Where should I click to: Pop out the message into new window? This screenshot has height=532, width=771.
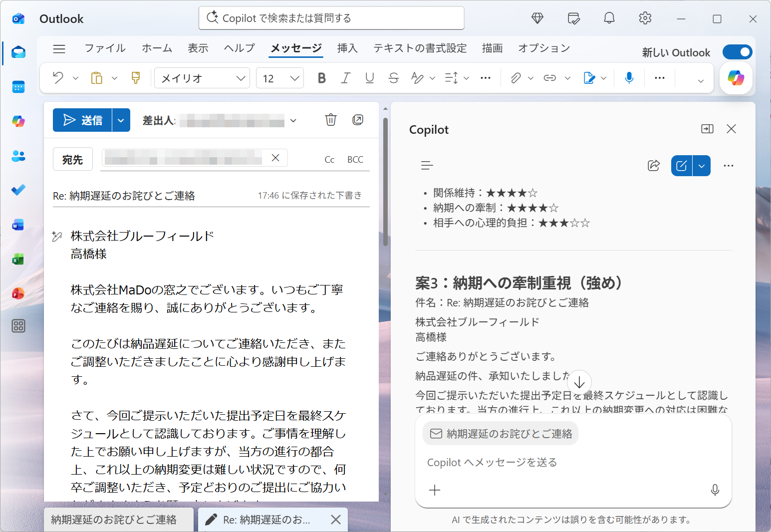[358, 120]
